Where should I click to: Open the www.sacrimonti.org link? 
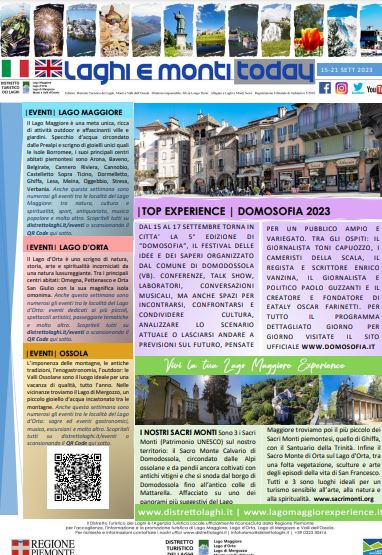(343, 499)
